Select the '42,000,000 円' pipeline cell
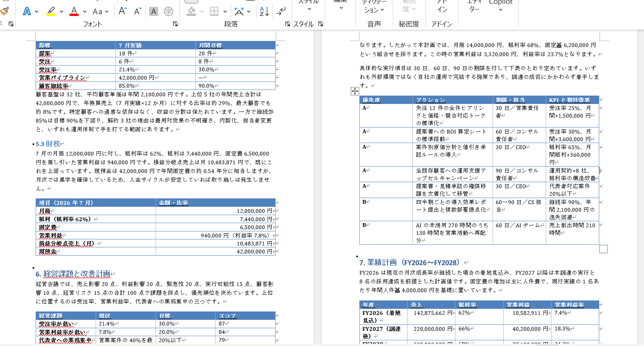 point(156,78)
